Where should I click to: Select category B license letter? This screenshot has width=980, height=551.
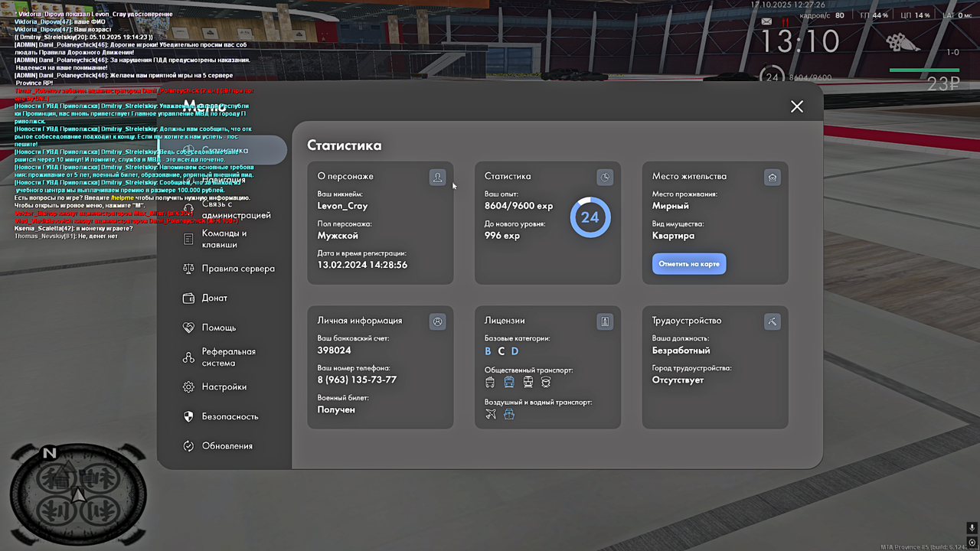(488, 351)
